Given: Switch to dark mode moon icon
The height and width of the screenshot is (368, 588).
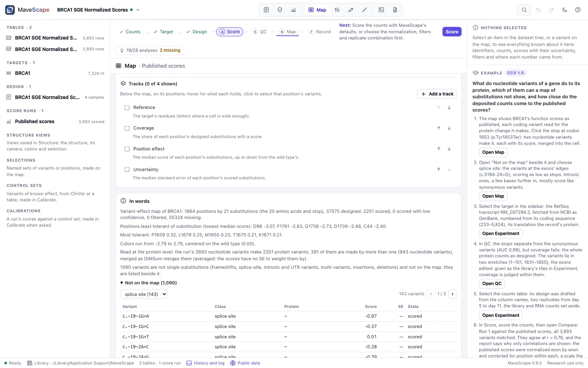Looking at the screenshot, I should pos(564,10).
